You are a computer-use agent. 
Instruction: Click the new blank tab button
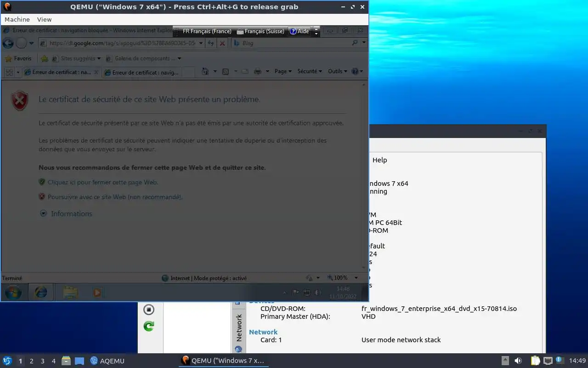pyautogui.click(x=189, y=72)
